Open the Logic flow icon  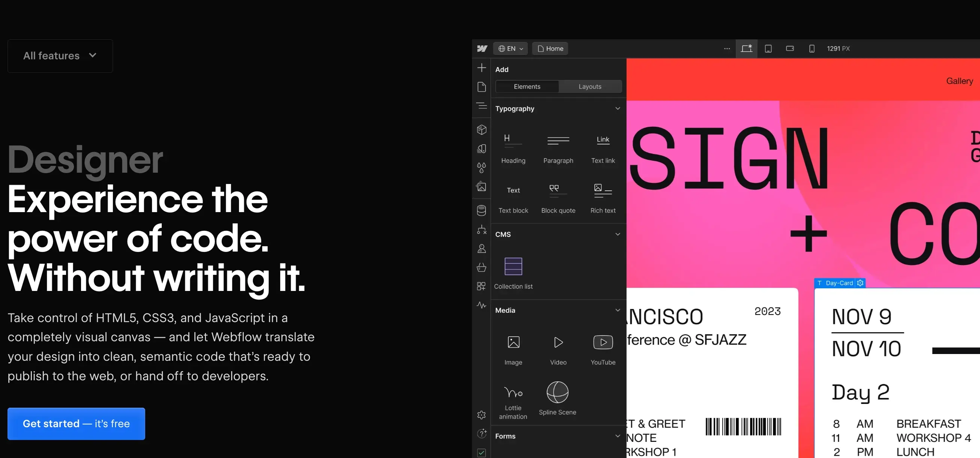click(482, 230)
